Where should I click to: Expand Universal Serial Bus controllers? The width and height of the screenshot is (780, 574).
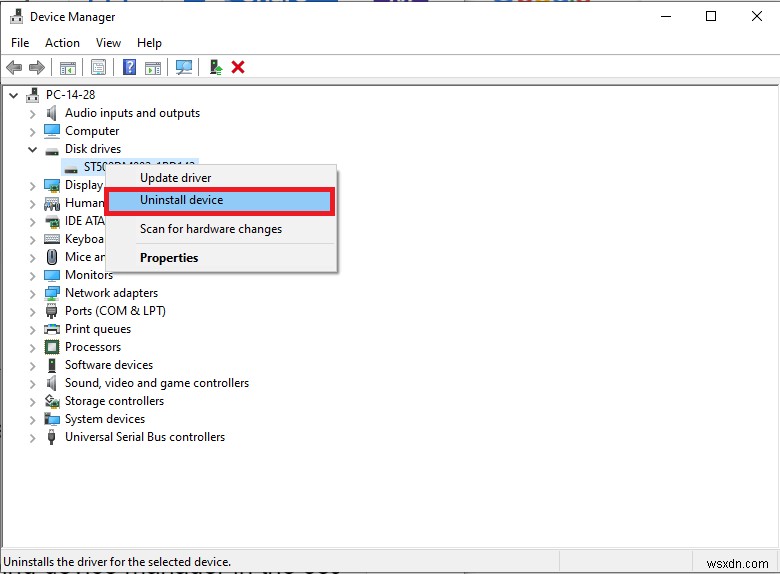(32, 438)
